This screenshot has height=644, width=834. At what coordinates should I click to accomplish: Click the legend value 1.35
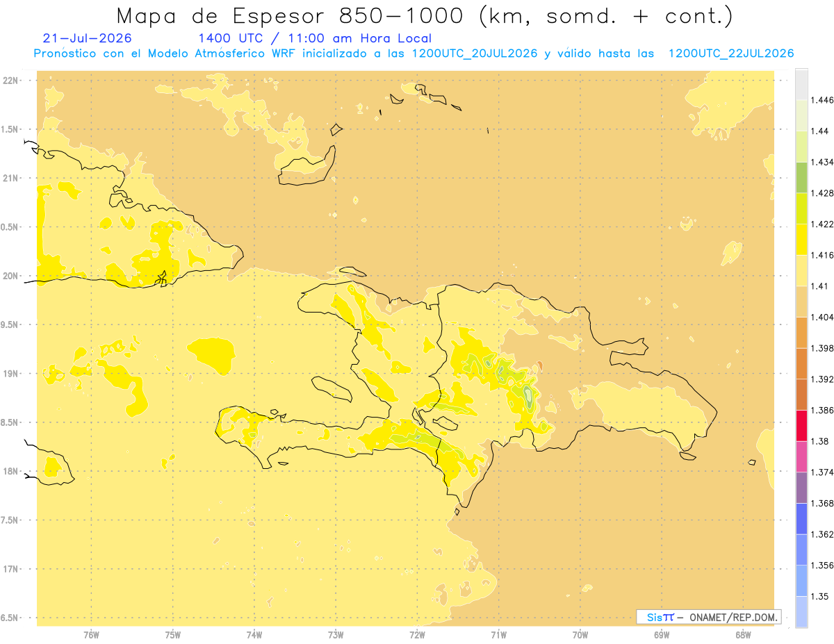point(820,596)
